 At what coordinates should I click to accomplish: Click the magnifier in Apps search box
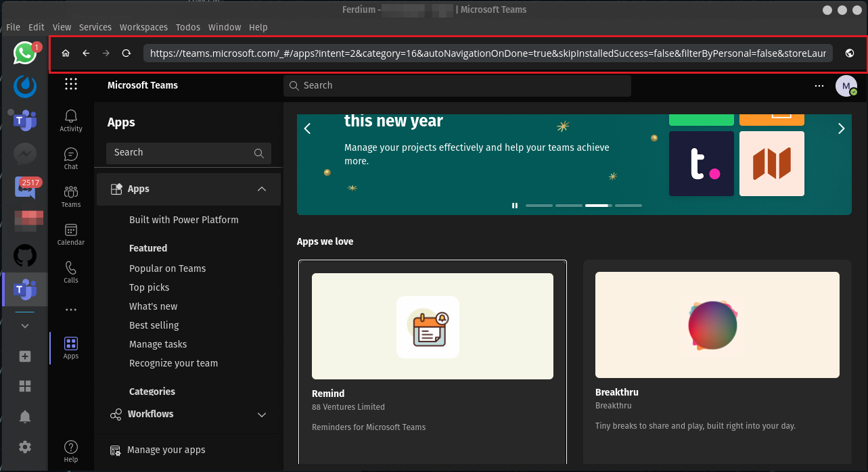pos(258,154)
